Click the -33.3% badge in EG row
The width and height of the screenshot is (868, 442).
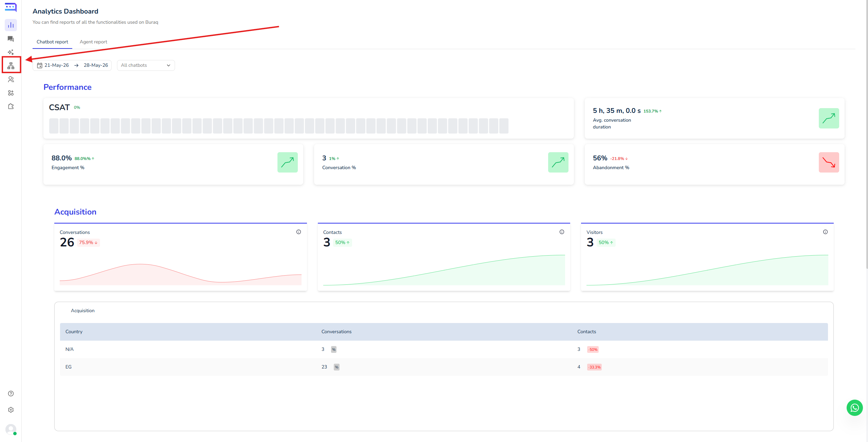click(594, 367)
